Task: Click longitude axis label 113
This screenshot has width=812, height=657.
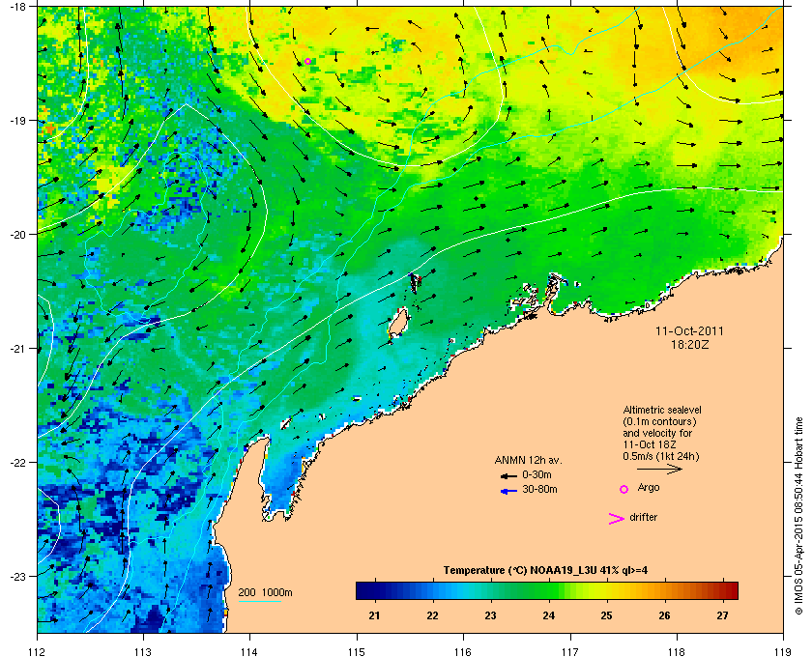Action: pyautogui.click(x=143, y=652)
